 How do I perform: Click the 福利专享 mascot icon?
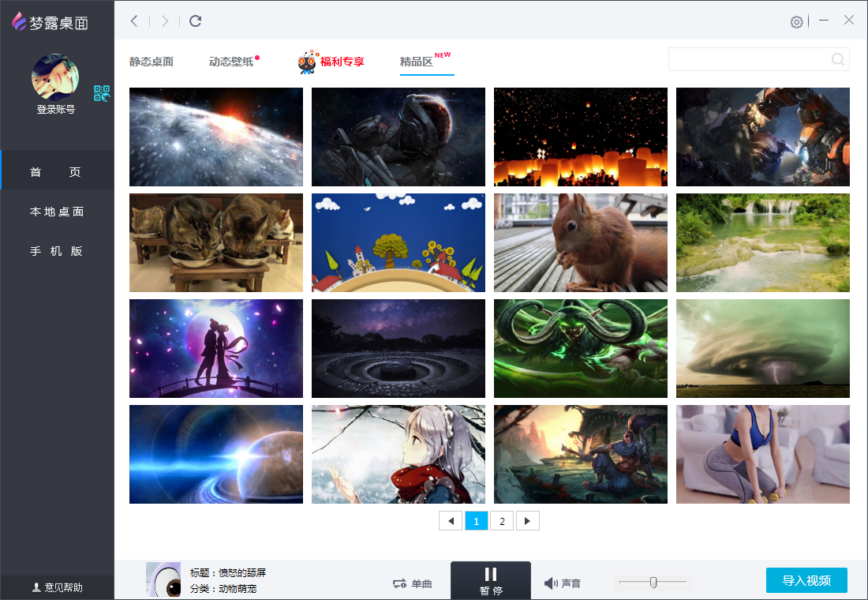[x=307, y=62]
